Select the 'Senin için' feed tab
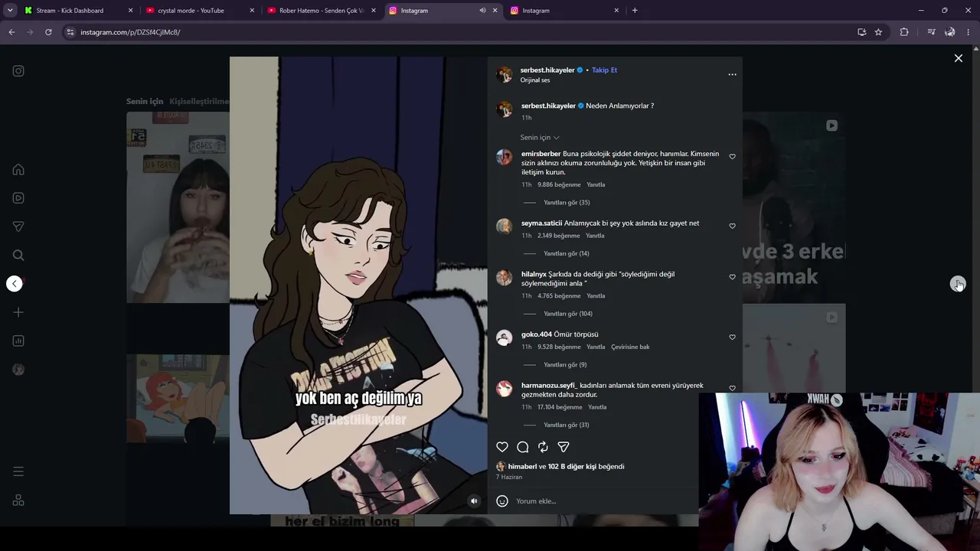Viewport: 980px width, 551px height. 145,102
